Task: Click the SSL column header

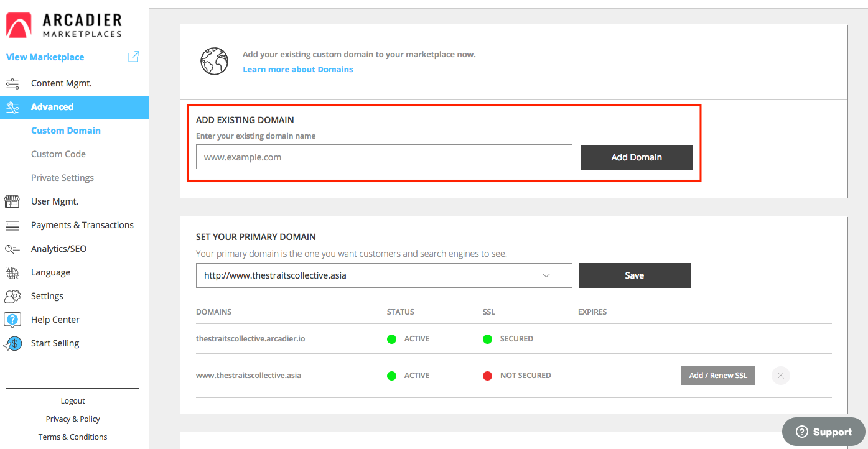Action: pyautogui.click(x=489, y=312)
